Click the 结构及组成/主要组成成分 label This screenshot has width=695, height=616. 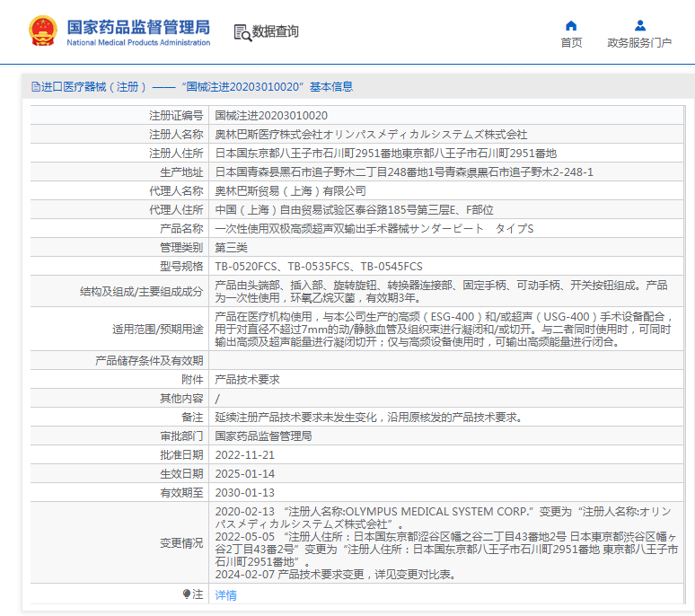click(141, 292)
